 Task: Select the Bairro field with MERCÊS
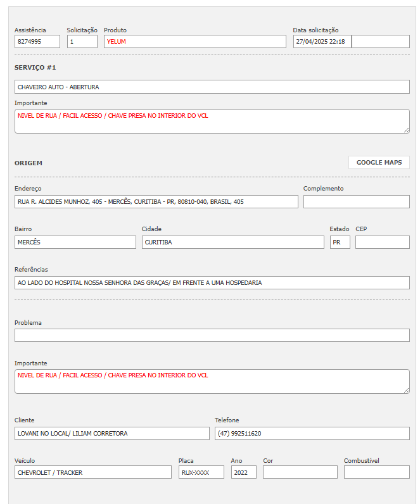coord(75,243)
